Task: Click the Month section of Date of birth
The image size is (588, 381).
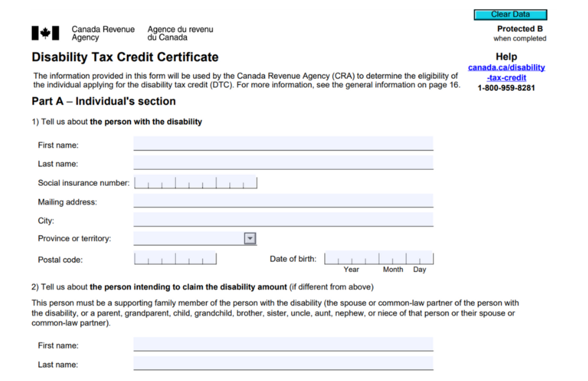Action: pyautogui.click(x=392, y=259)
